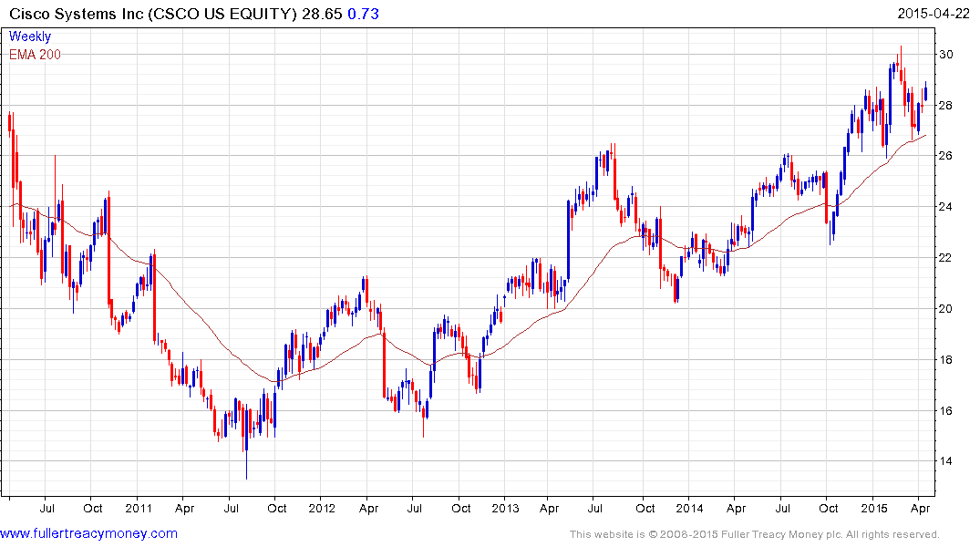The image size is (980, 547).
Task: Click the 2013 year label on time axis
Action: (505, 508)
